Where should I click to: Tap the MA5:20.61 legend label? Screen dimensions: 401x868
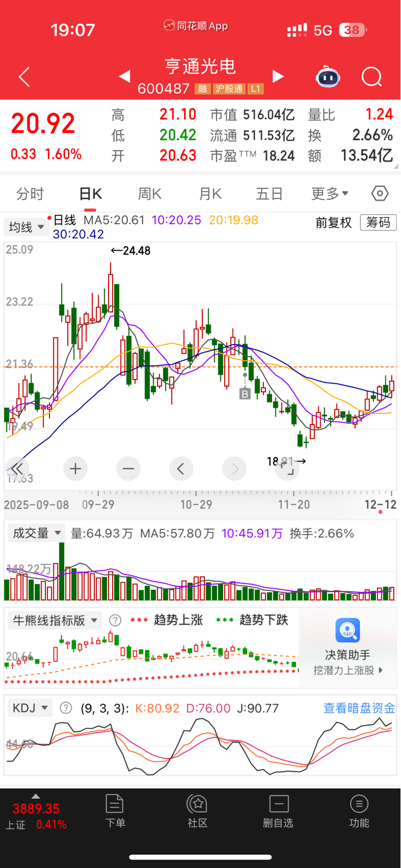click(114, 220)
